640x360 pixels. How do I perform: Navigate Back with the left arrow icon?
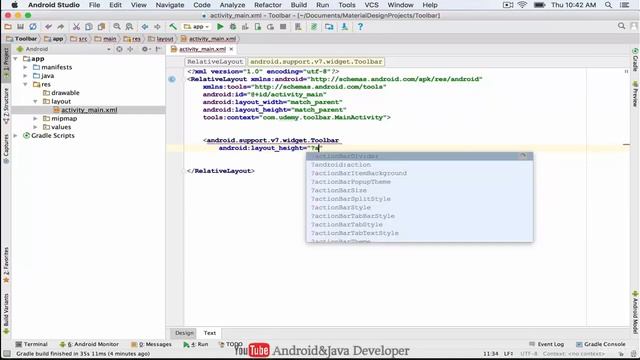tap(144, 27)
